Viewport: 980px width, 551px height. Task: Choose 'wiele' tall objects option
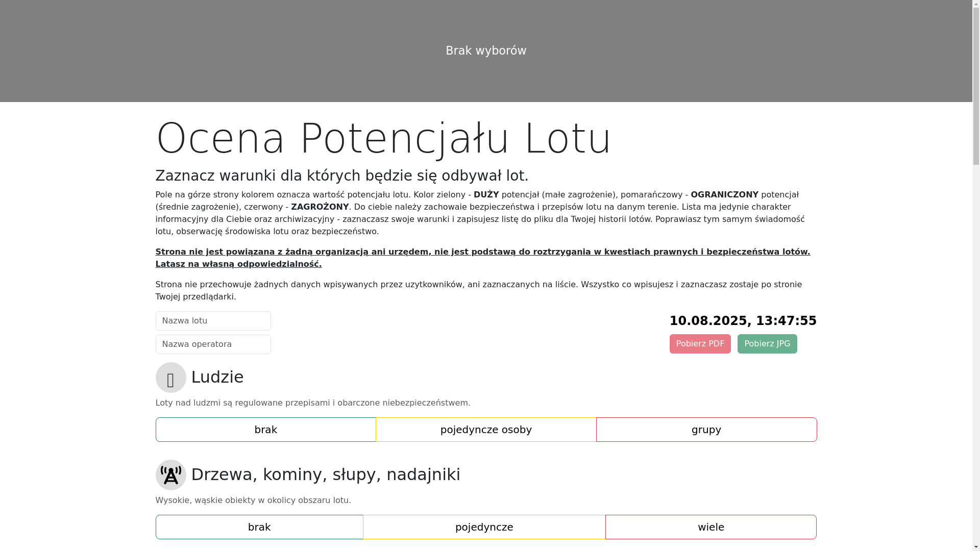coord(711,527)
